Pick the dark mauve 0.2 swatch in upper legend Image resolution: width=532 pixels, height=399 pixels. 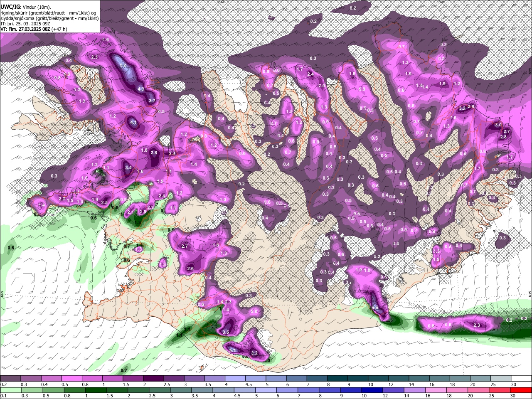point(10,379)
